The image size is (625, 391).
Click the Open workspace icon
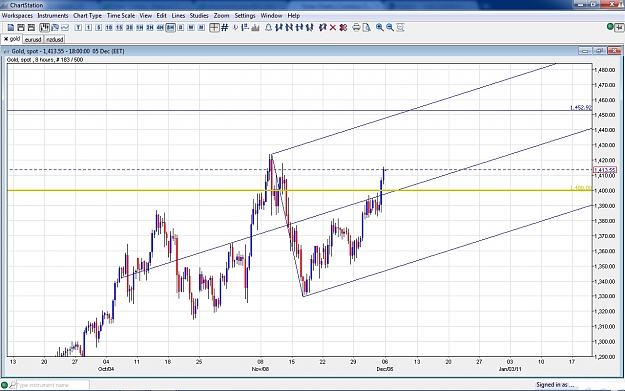(x=21, y=28)
